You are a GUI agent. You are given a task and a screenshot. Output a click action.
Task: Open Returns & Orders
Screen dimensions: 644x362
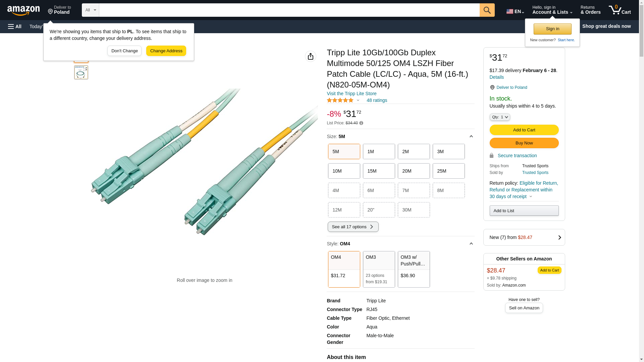pos(590,10)
